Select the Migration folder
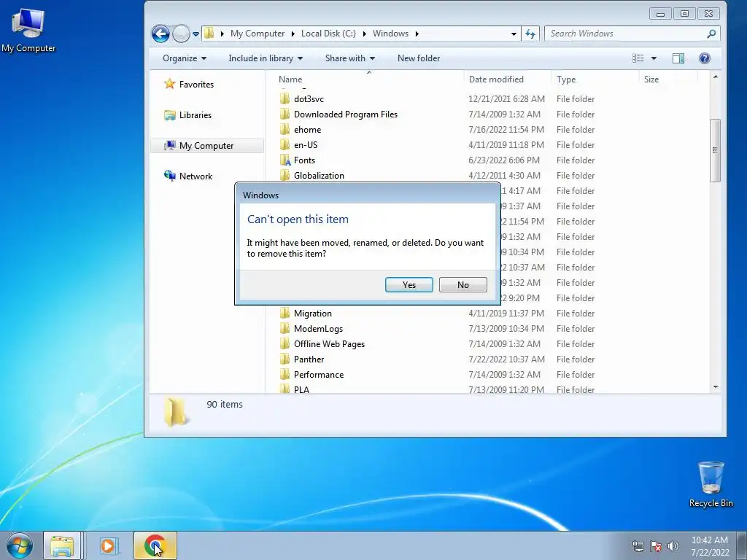 312,314
